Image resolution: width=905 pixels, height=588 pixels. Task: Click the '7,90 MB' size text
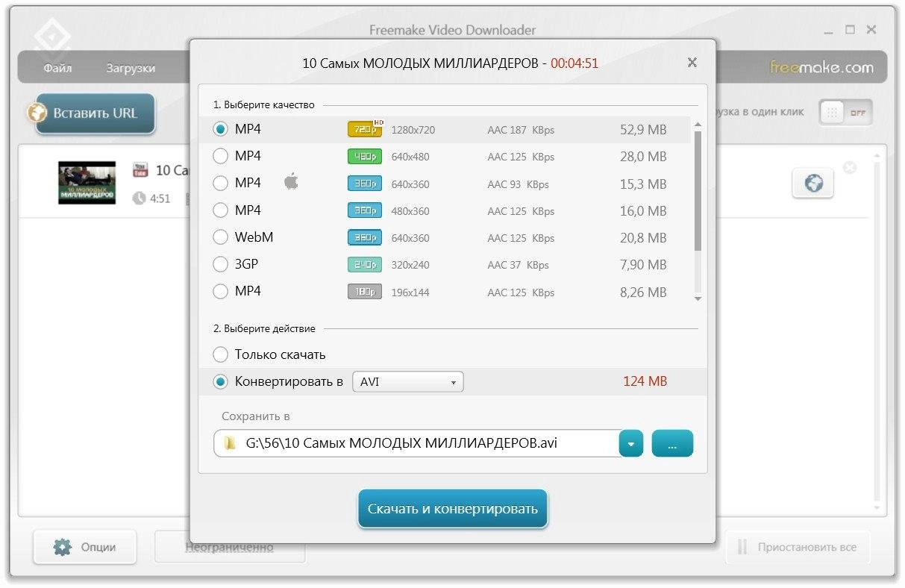[x=643, y=265]
